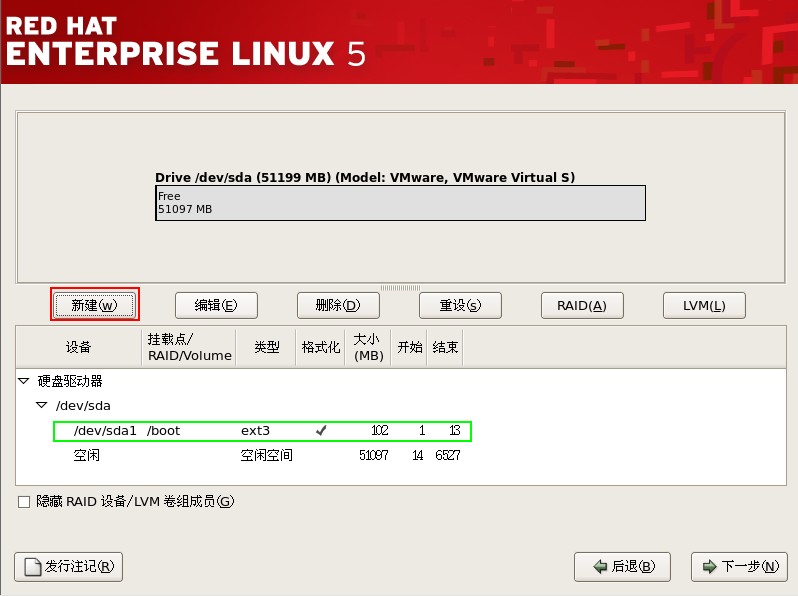
Task: Click the 设备 column header
Action: point(78,347)
